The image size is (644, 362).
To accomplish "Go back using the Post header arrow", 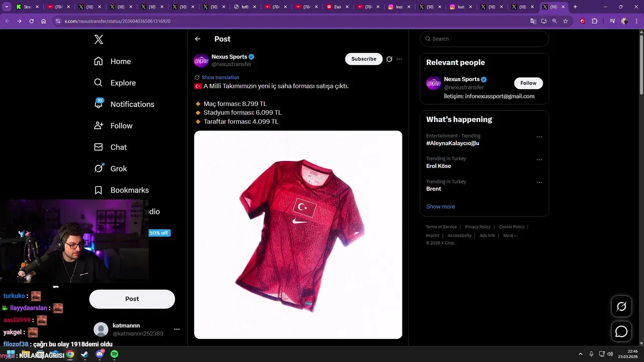I will click(198, 39).
